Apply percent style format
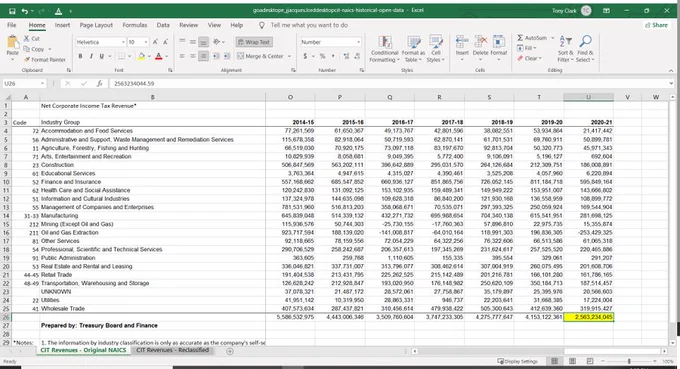The height and width of the screenshot is (369, 680). pos(322,56)
